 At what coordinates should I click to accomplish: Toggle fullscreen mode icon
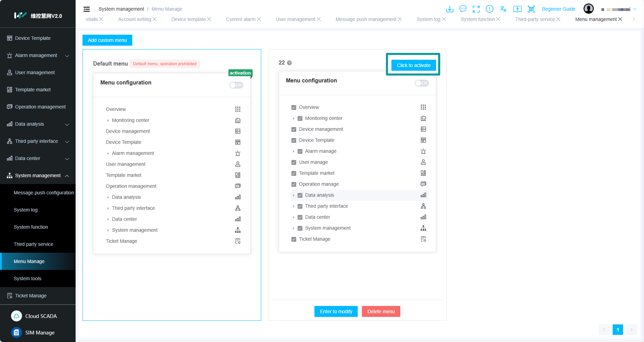point(476,9)
